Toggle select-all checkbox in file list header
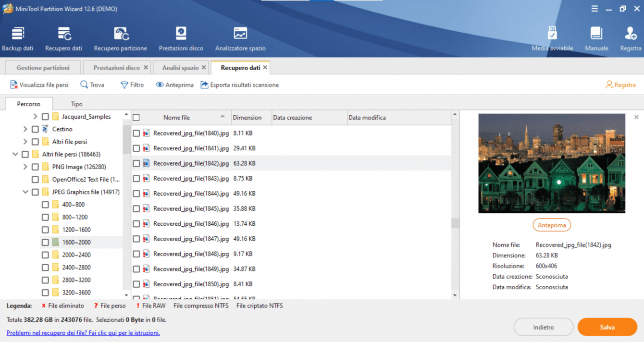644x342 pixels. [136, 118]
